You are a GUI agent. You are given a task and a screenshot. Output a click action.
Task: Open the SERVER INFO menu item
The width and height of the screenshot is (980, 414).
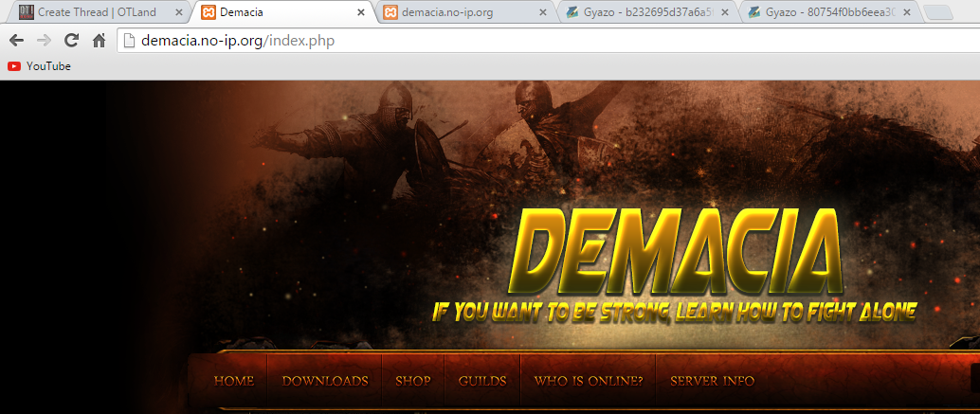(x=712, y=381)
